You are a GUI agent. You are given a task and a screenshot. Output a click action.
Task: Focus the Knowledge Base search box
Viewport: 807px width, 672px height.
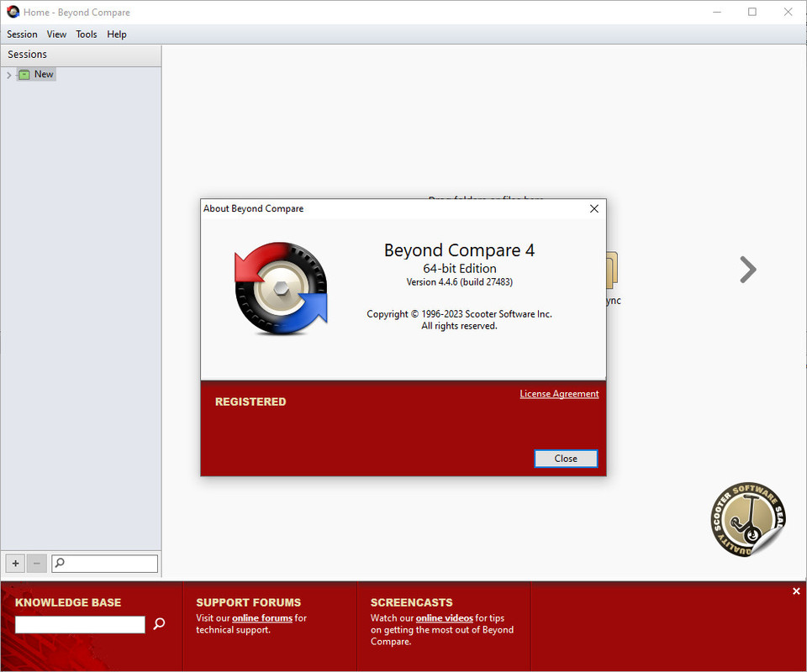coord(80,625)
